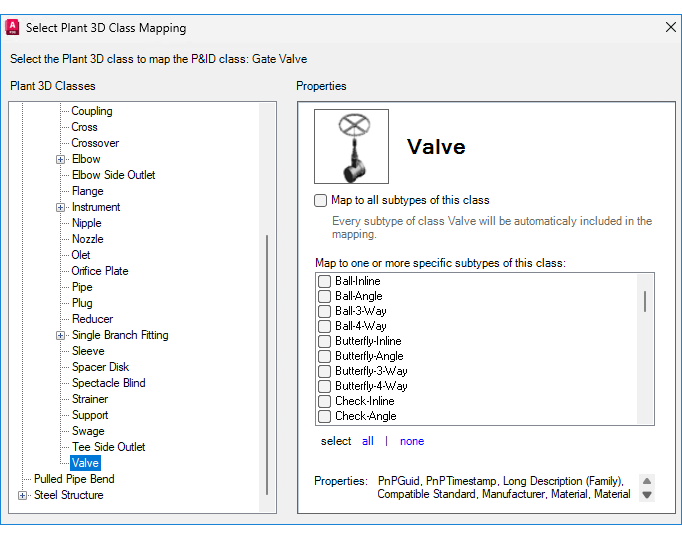
Task: Expand the Instrument tree node
Action: point(60,207)
